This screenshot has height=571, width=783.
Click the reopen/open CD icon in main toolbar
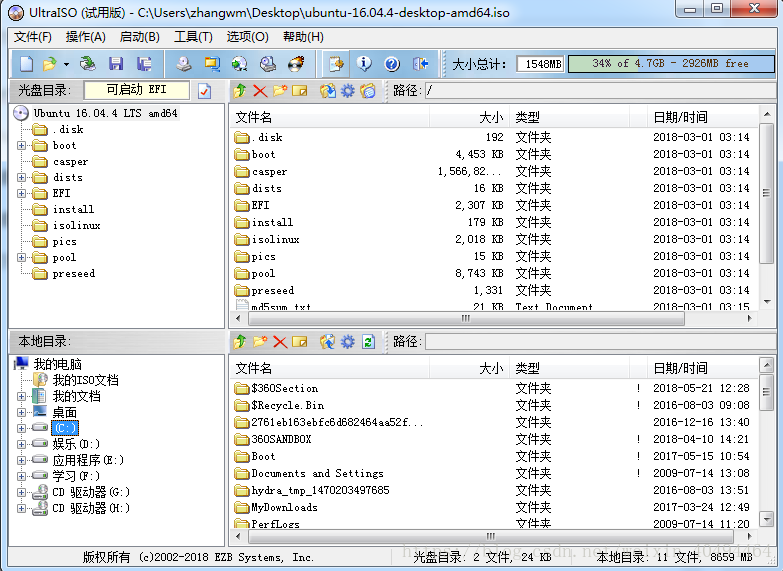pos(88,64)
